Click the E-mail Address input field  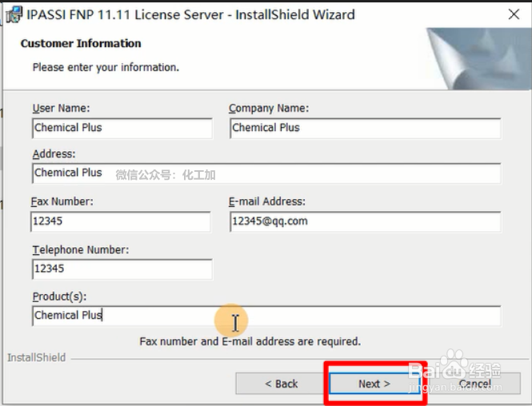pyautogui.click(x=365, y=221)
